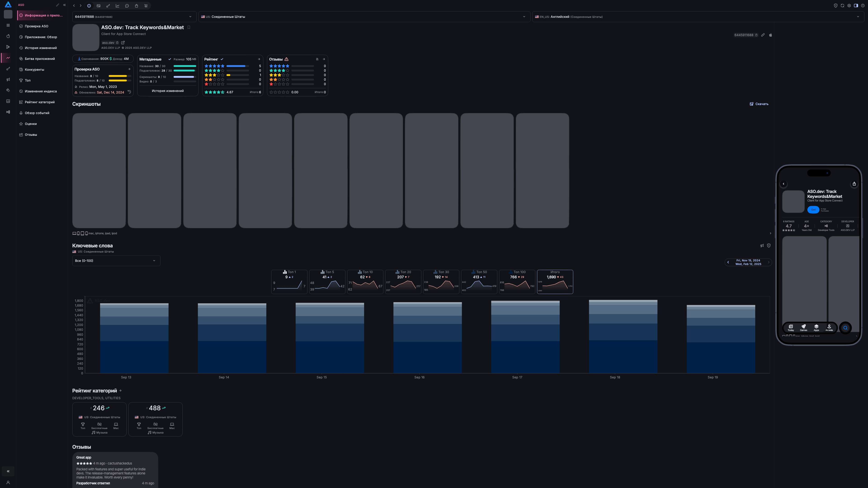This screenshot has height=488, width=868.
Task: Refresh data with the top-right sync icon
Action: [x=842, y=6]
